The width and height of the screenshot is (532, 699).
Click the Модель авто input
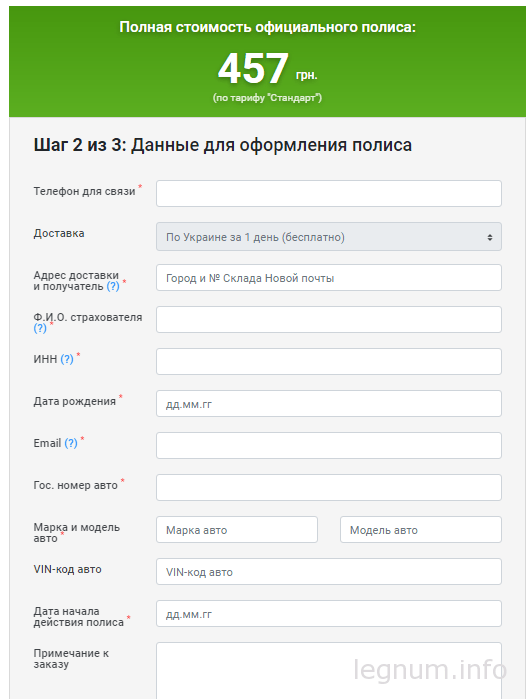(421, 530)
